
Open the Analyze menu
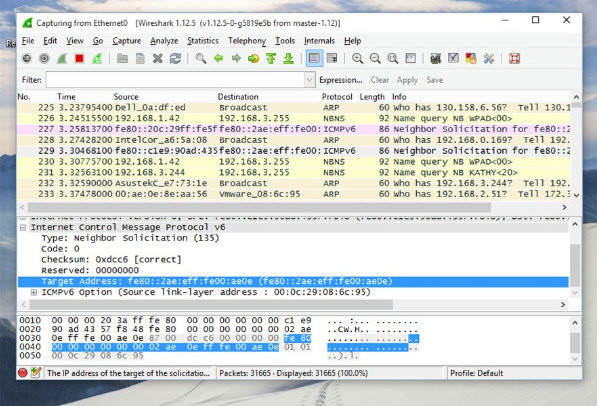[164, 41]
